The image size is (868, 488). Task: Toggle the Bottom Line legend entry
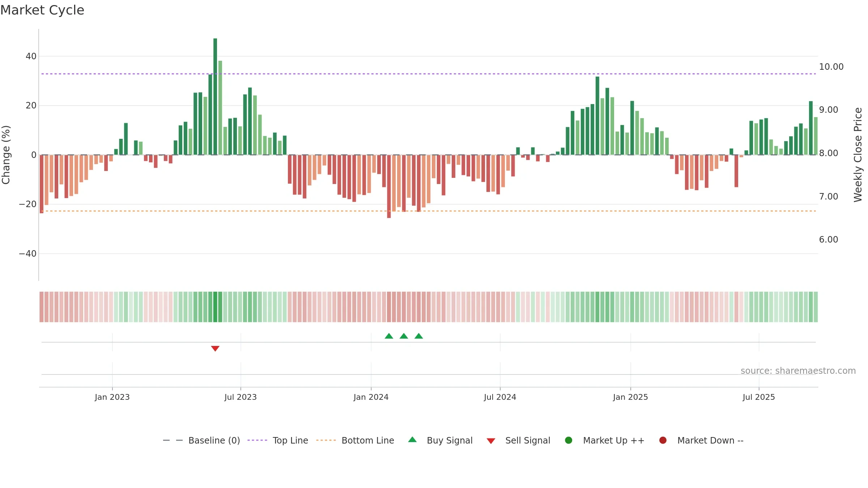tap(355, 440)
